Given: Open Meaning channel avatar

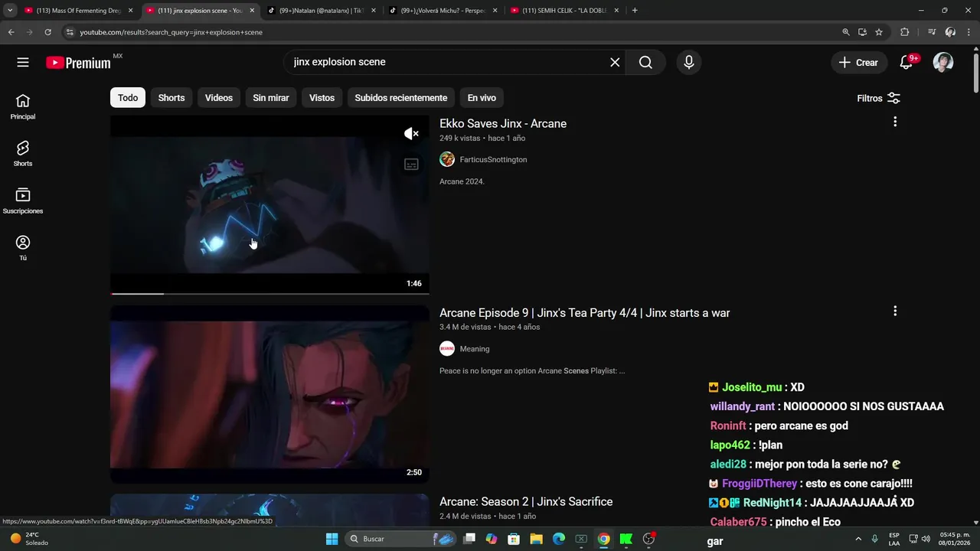Looking at the screenshot, I should tap(447, 348).
